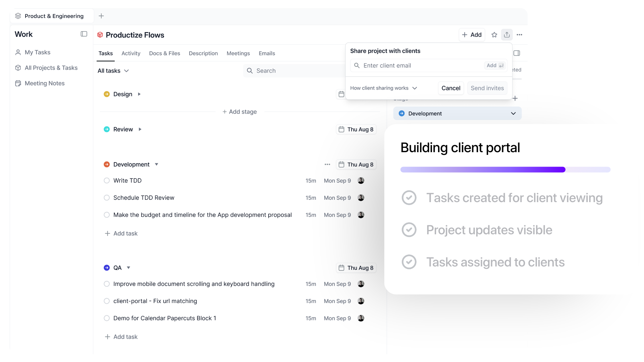Click Add stage link
The image size is (644, 362).
(x=240, y=112)
